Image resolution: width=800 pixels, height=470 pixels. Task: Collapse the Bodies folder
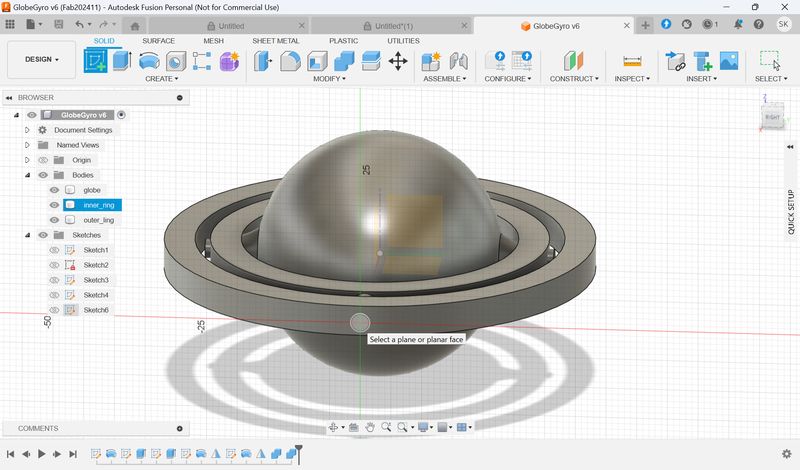click(x=27, y=175)
